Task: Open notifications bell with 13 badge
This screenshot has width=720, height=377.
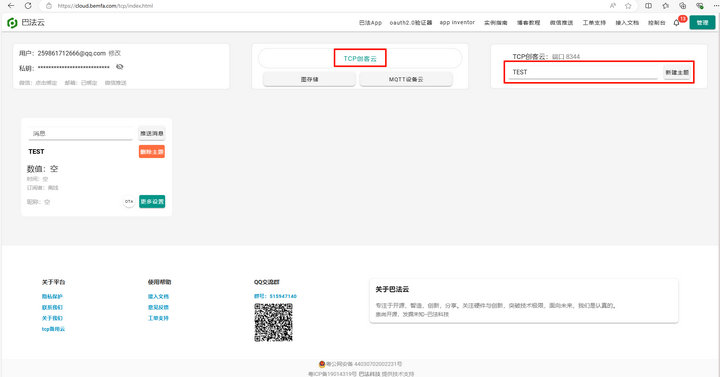Action: tap(677, 23)
